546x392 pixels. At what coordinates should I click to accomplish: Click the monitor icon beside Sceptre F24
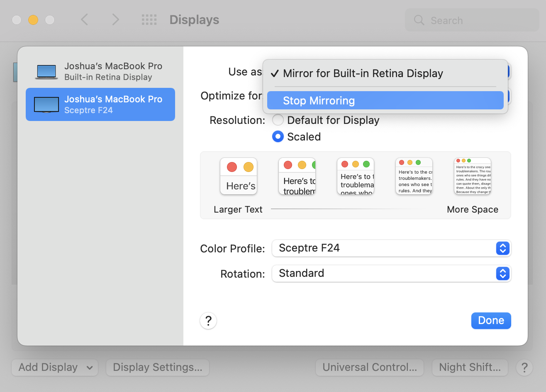[x=46, y=104]
